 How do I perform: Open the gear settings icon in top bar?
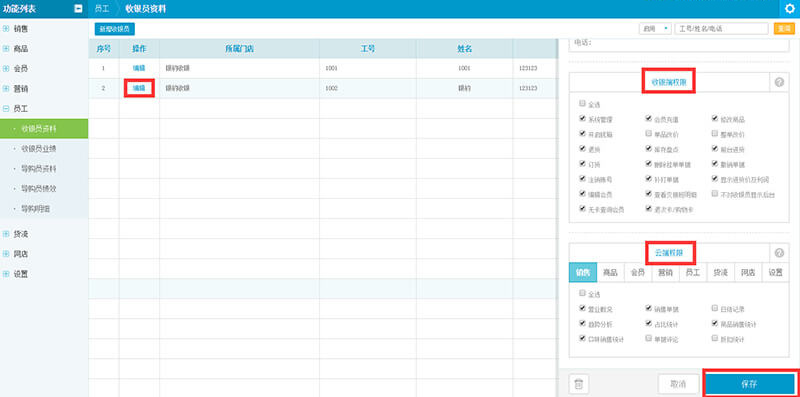tap(790, 9)
